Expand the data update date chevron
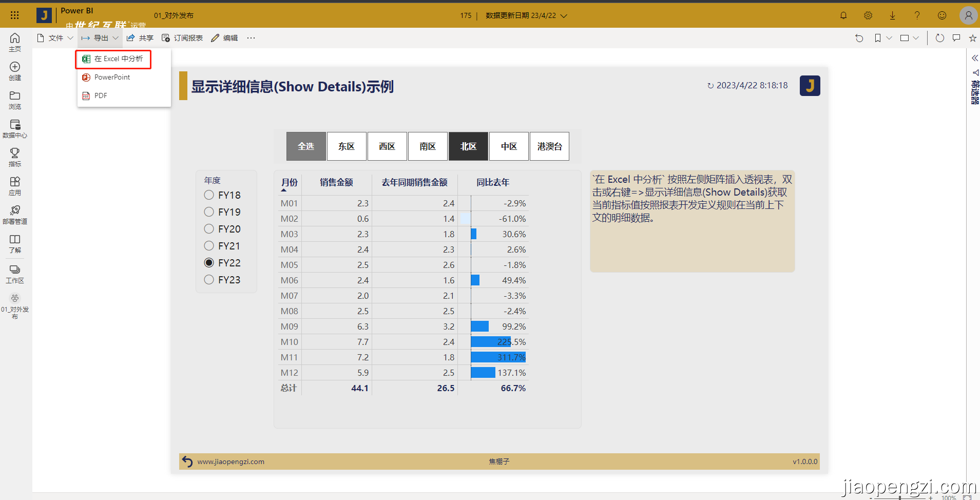This screenshot has width=980, height=500. click(x=564, y=16)
